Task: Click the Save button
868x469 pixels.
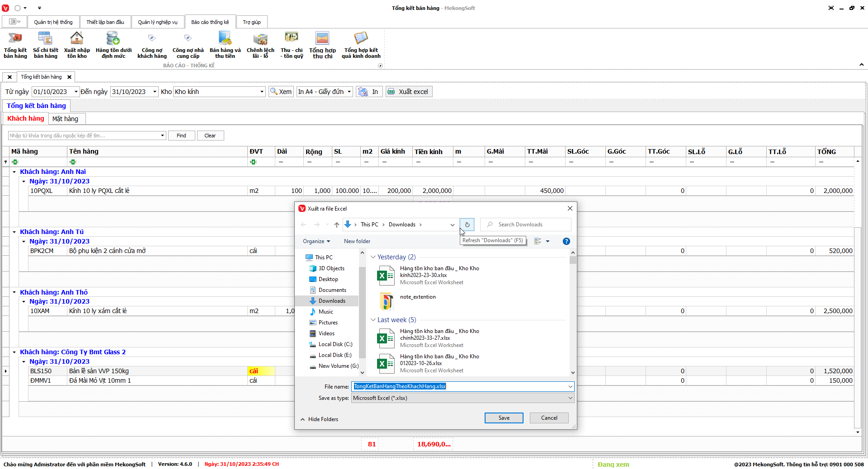Action: [504, 418]
